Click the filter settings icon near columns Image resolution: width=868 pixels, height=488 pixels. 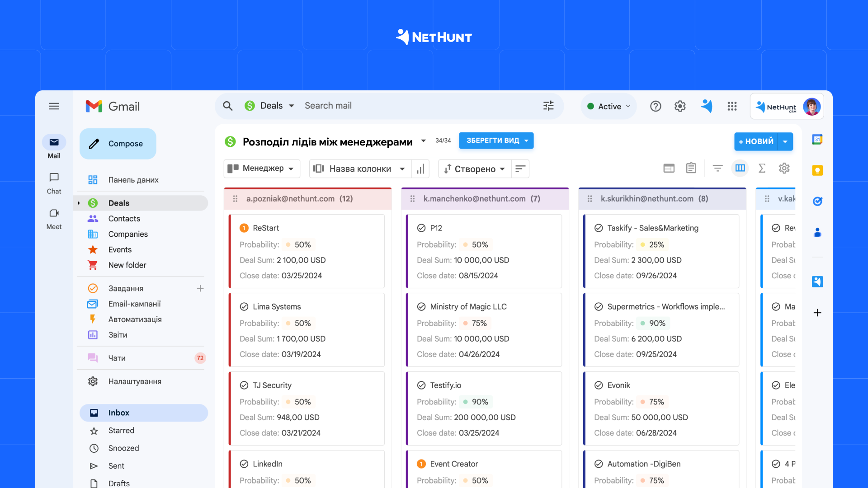(x=717, y=169)
